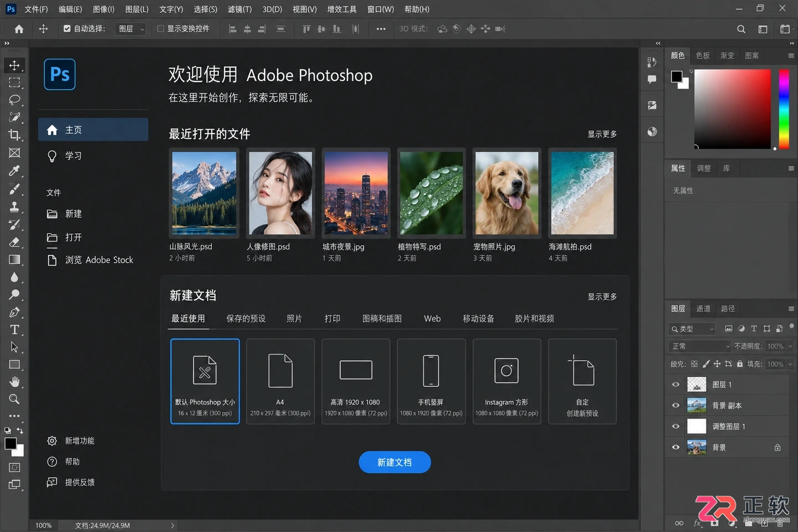Viewport: 798px width, 532px height.
Task: Open the 山脉风光.psd recent file thumbnail
Action: pyautogui.click(x=204, y=193)
